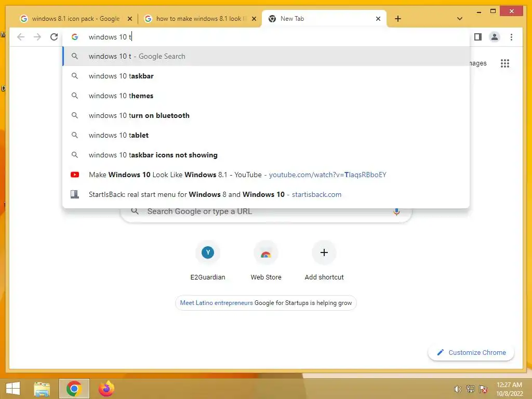Screen dimensions: 532x399
Task: Go forward with the forward arrow
Action: 37,37
